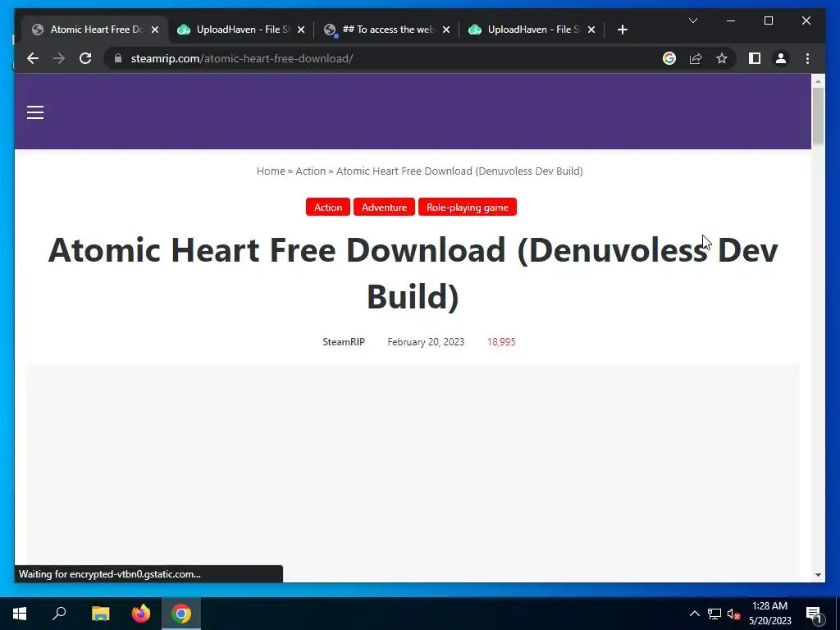Follow the Action breadcrumb link
Image resolution: width=840 pixels, height=630 pixels.
pos(310,171)
